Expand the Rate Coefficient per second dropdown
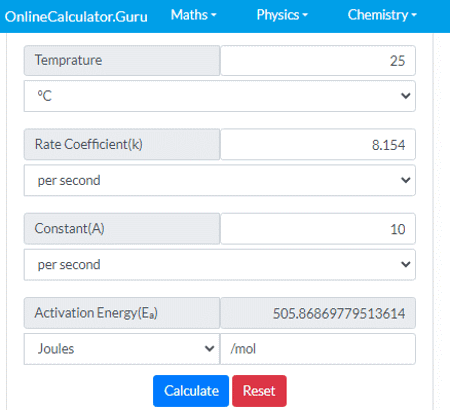The height and width of the screenshot is (410, 450). [220, 180]
